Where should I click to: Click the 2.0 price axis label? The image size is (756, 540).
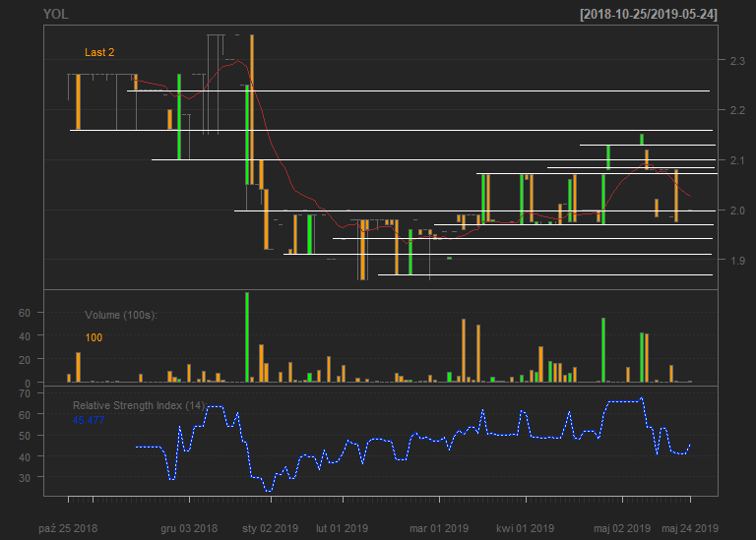(737, 210)
